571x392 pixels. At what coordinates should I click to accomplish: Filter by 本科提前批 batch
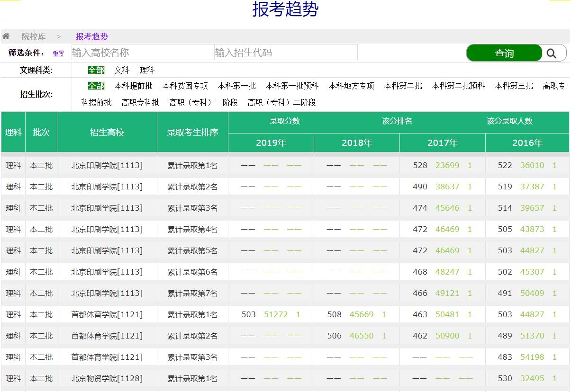(134, 86)
